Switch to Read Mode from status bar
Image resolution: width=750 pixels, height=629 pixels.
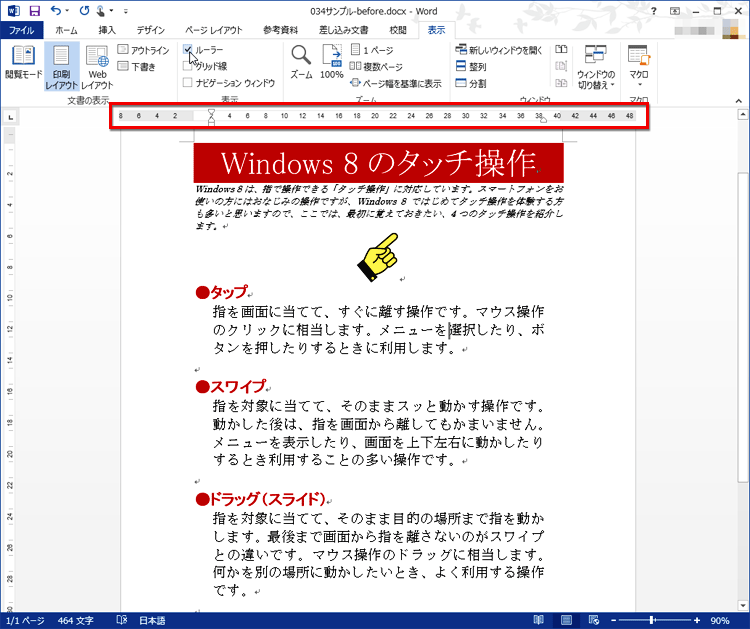coord(539,620)
